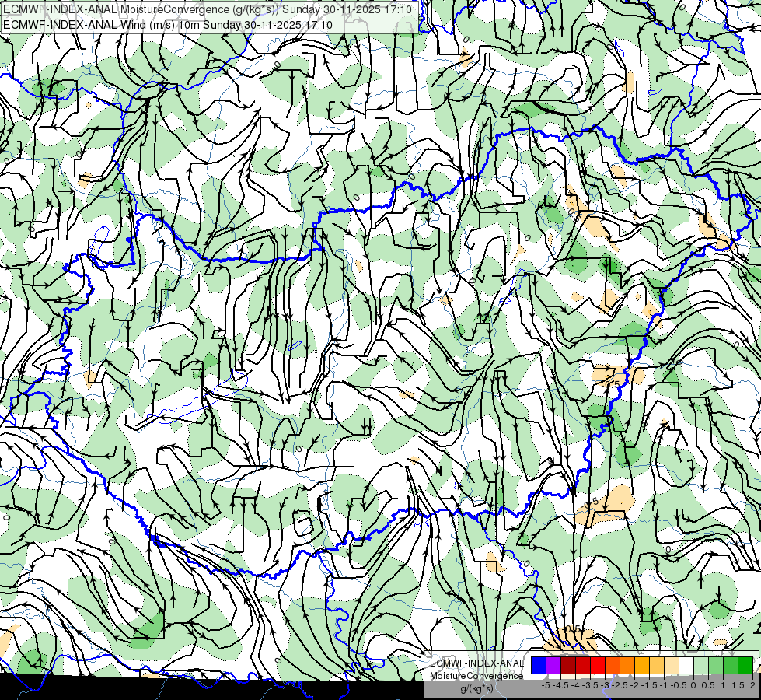
Task: Click the '-4.5' legend tick label
Action: click(560, 685)
